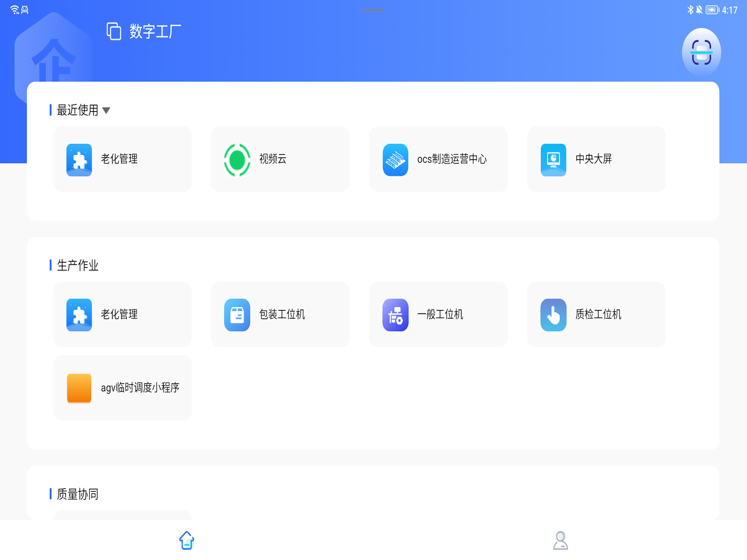
Task: Click the 视频云 label text
Action: 273,159
